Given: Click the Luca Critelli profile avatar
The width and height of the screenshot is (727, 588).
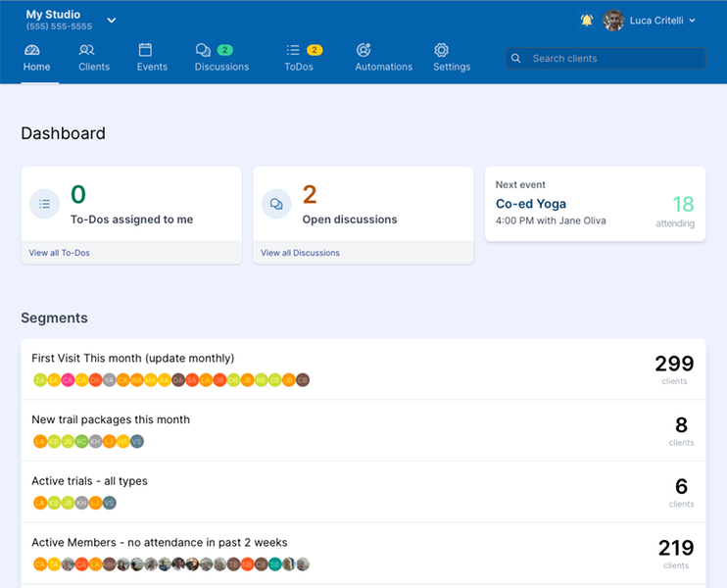Looking at the screenshot, I should pos(613,21).
